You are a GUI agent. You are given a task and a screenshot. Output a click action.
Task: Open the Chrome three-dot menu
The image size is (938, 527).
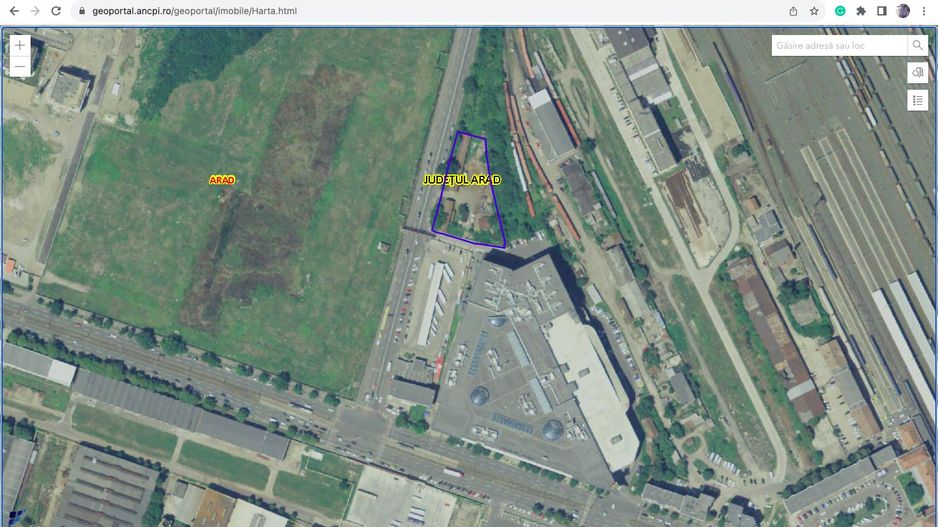click(x=924, y=11)
